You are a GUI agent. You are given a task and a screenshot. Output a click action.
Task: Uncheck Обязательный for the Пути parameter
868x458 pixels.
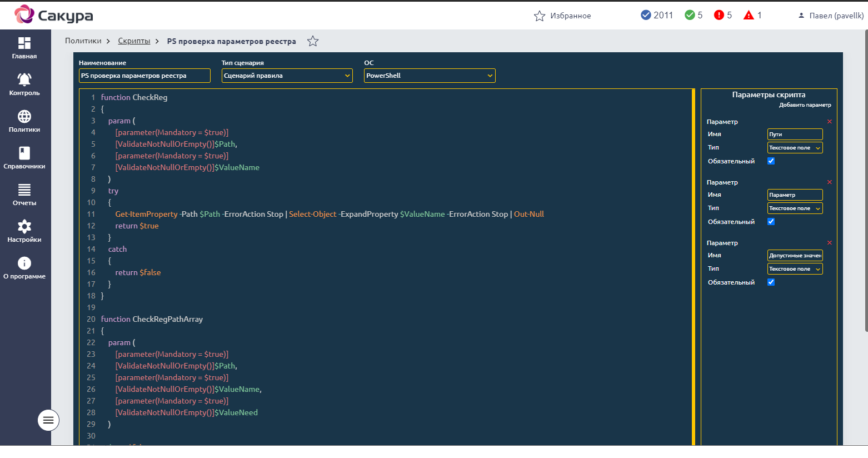(x=771, y=161)
